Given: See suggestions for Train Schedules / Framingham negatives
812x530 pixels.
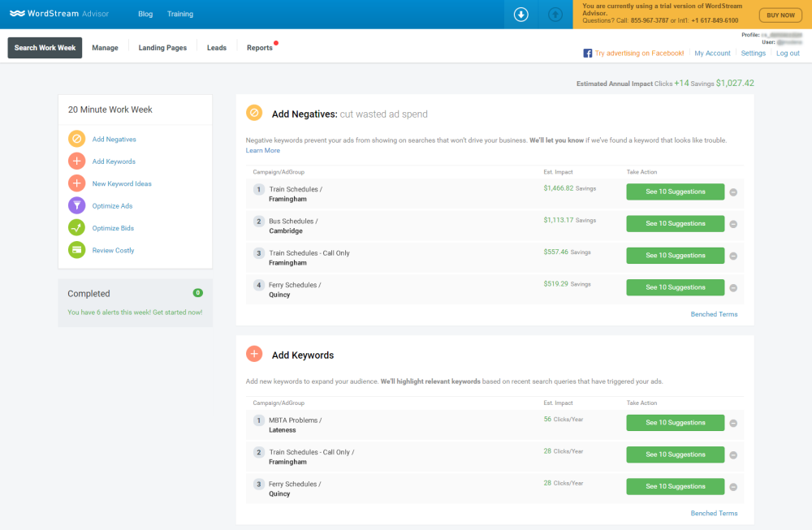Looking at the screenshot, I should point(676,192).
